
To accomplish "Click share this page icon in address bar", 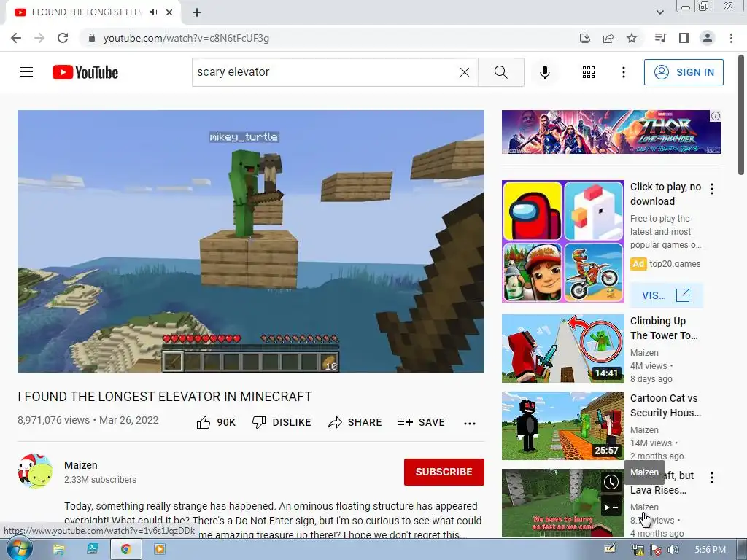I will tap(608, 38).
